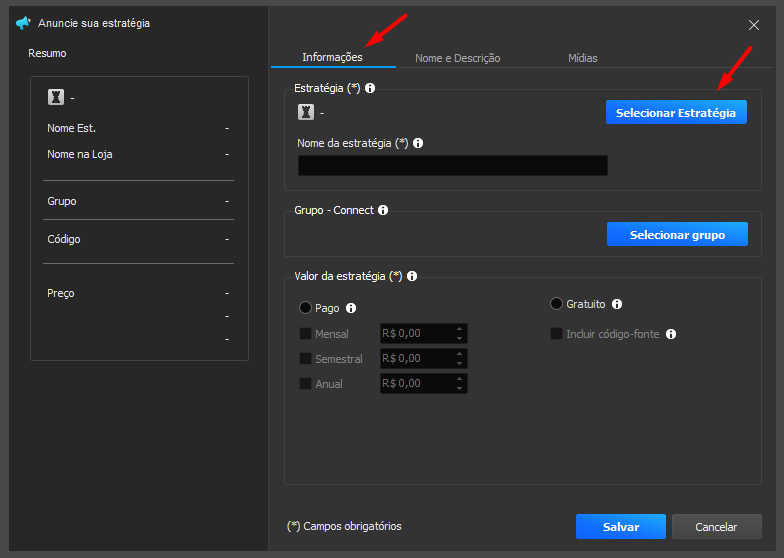Click the Selecionar Estratégia button

point(676,112)
